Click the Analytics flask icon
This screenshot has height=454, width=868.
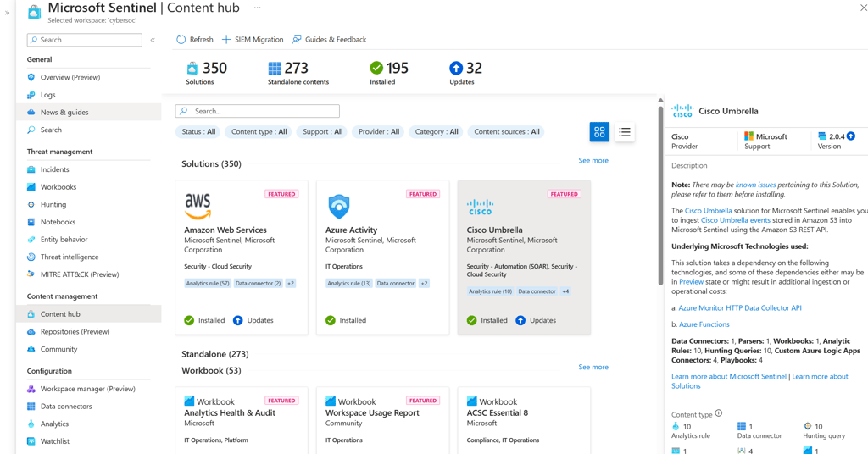pyautogui.click(x=31, y=424)
